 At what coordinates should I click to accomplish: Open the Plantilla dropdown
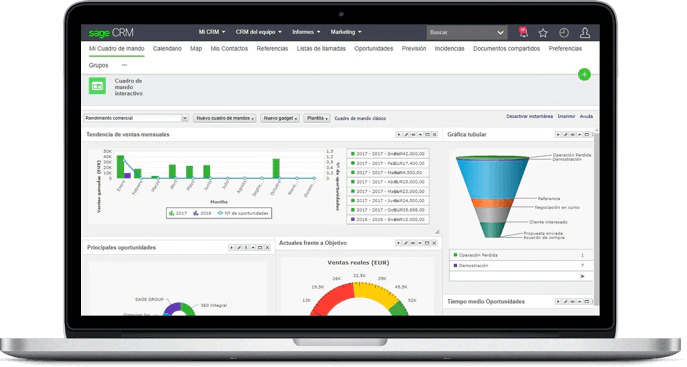[x=317, y=118]
